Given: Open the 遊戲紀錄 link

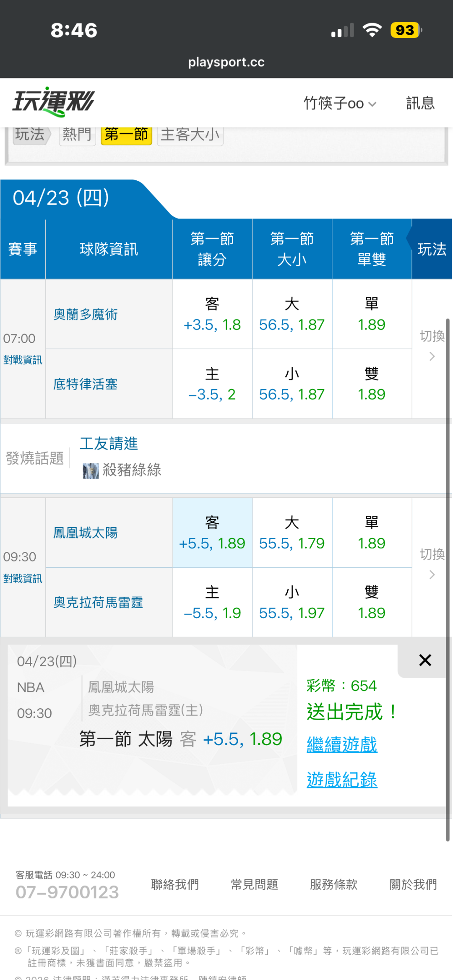Looking at the screenshot, I should 342,780.
